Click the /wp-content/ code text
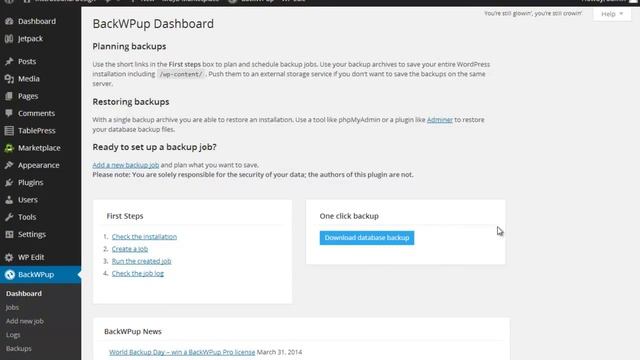The height and width of the screenshot is (360, 640). (181, 74)
